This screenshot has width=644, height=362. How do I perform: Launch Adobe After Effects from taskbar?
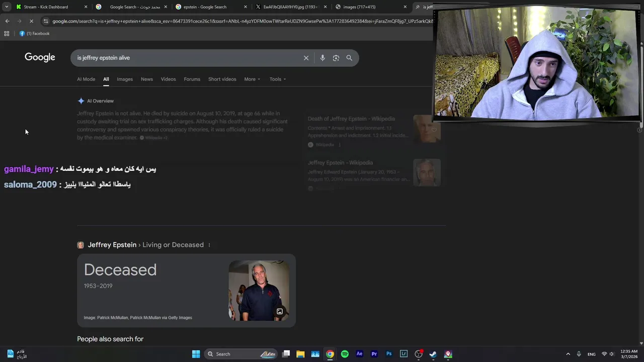[359, 354]
